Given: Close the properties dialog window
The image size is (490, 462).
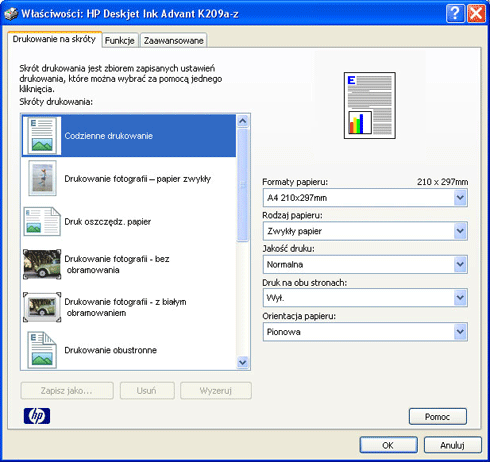Looking at the screenshot, I should tap(476, 14).
